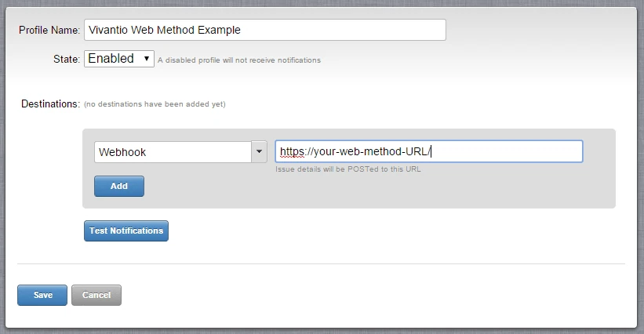The height and width of the screenshot is (334, 644).
Task: Open the arrow button beside Webhook
Action: (259, 152)
